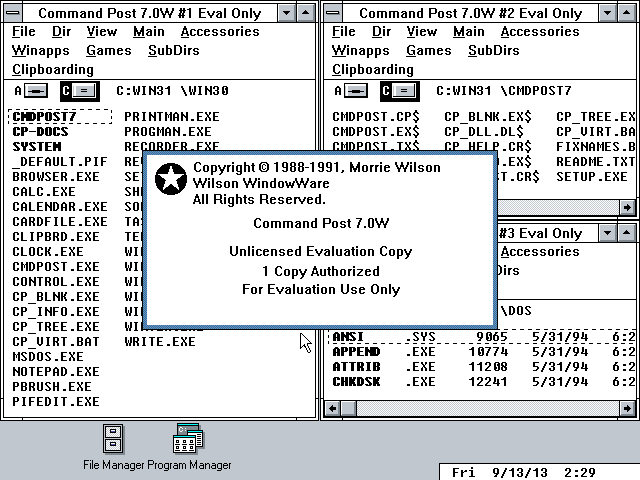Click the date and time clock box
Image resolution: width=640 pixels, height=480 pixels.
click(x=540, y=472)
